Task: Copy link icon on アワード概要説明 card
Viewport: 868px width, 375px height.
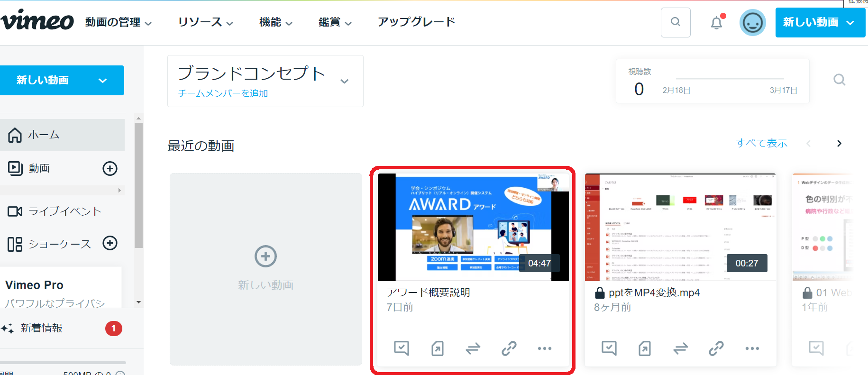Action: tap(509, 348)
